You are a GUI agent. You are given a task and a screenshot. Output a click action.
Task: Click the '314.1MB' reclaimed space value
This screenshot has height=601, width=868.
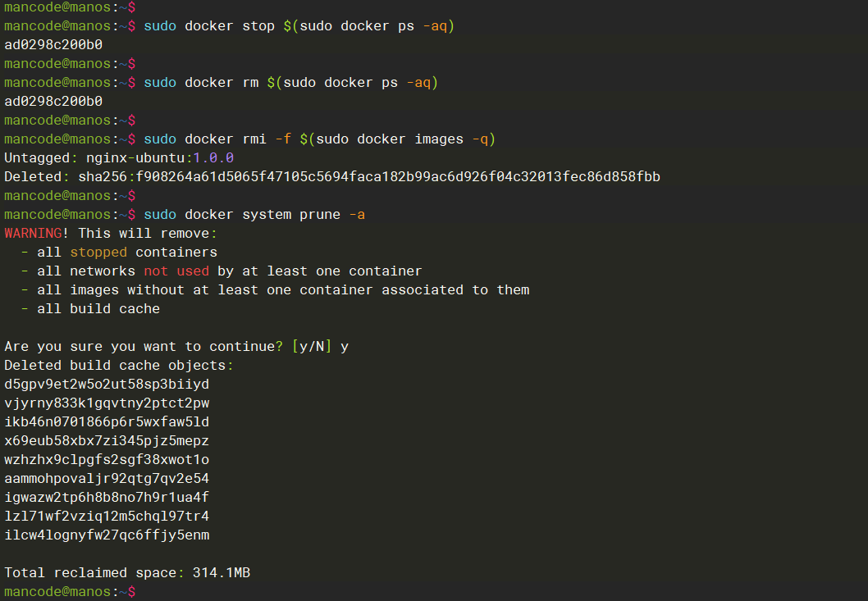(x=222, y=573)
